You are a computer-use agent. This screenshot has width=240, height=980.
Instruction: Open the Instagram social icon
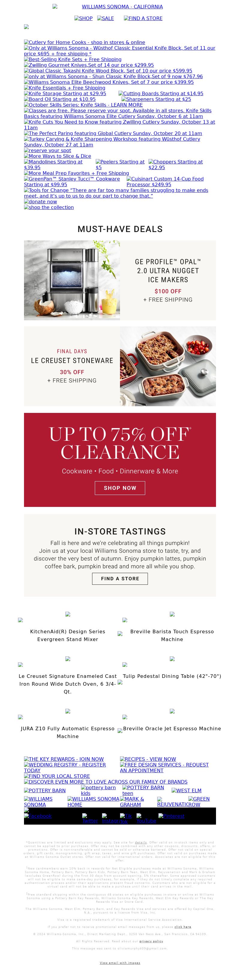click(110, 818)
